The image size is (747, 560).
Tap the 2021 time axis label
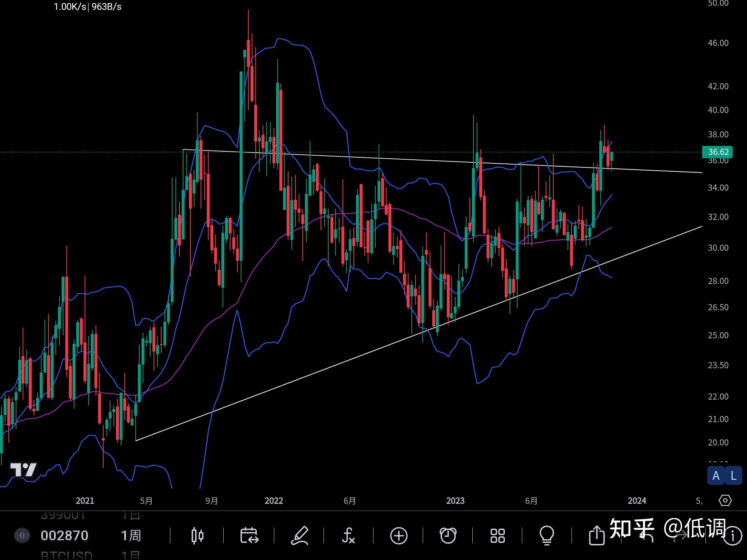85,501
